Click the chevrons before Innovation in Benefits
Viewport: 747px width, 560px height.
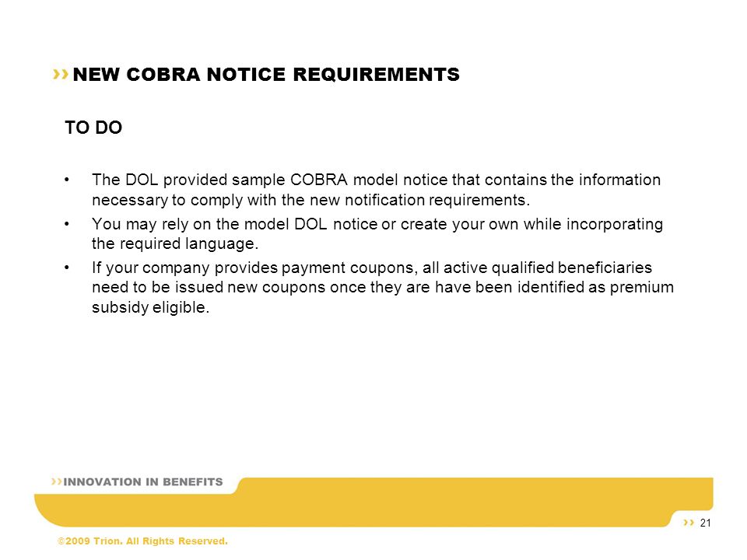tap(57, 481)
